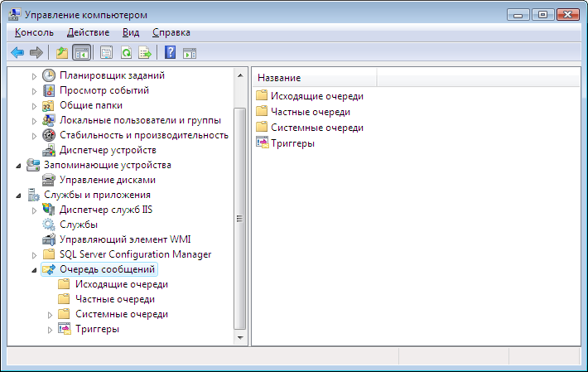Click the Refresh toolbar icon
This screenshot has height=372, width=588.
pos(127,53)
